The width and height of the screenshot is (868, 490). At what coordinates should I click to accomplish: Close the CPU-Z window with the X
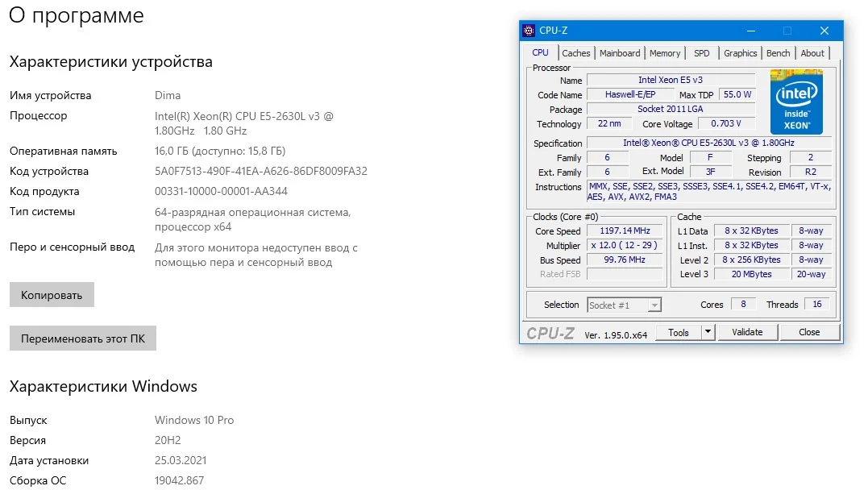(824, 31)
